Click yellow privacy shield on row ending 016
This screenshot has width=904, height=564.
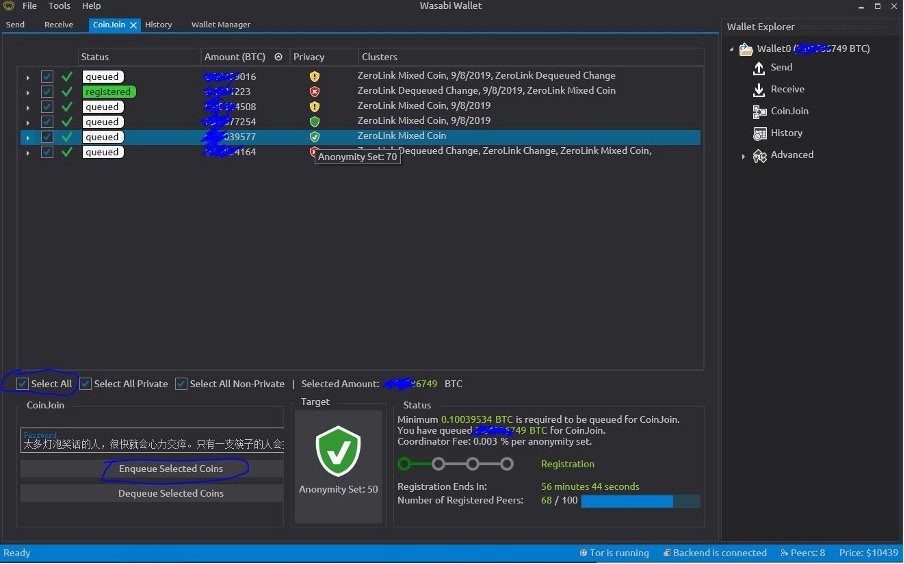point(314,77)
